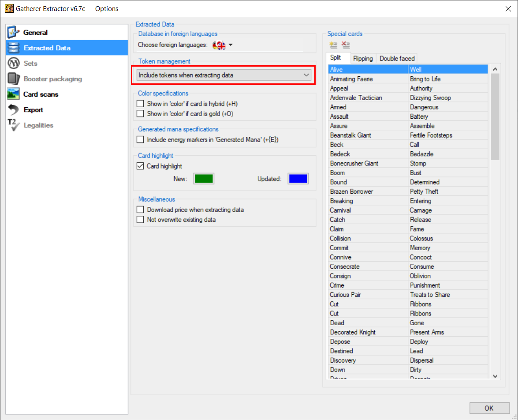Screen dimensions: 518x420
Task: Open the Legalities section
Action: [38, 125]
